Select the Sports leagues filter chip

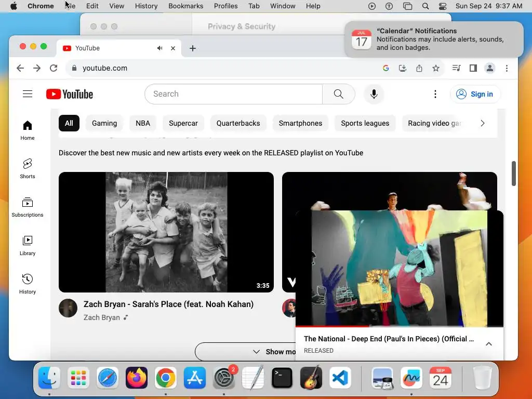[x=365, y=123]
